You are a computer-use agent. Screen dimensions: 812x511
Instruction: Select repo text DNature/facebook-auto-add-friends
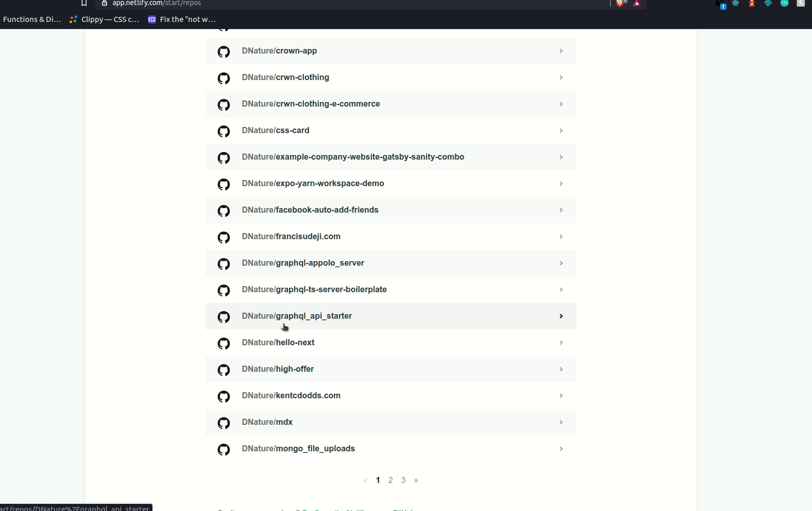click(310, 210)
